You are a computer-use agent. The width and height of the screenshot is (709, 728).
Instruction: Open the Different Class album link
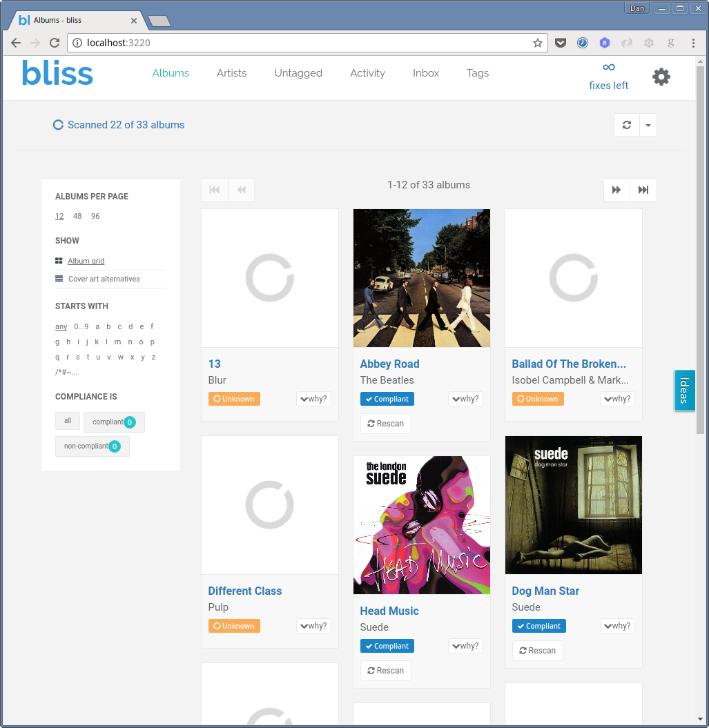coord(245,591)
